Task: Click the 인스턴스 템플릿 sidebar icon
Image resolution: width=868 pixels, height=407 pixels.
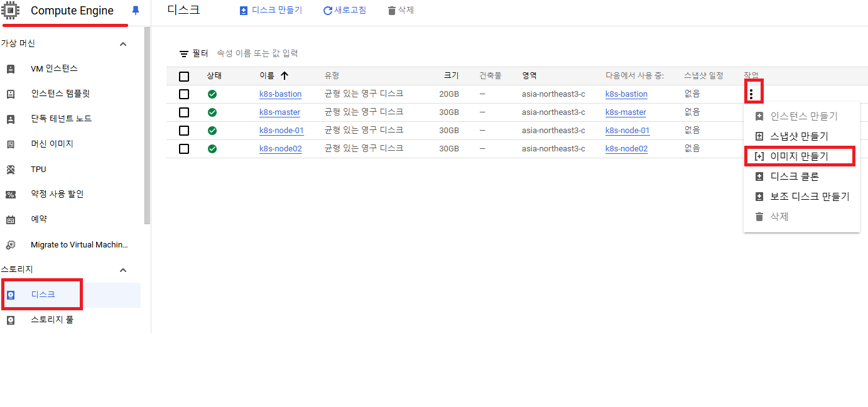Action: [10, 94]
